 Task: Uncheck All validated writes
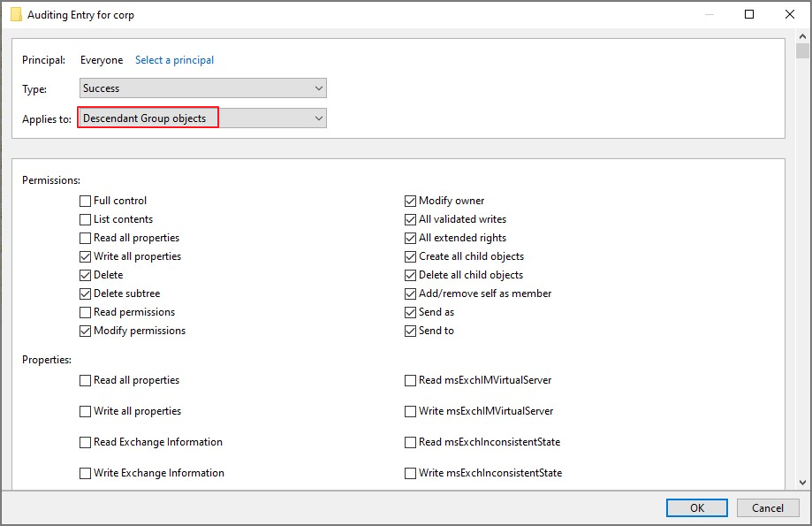click(410, 220)
